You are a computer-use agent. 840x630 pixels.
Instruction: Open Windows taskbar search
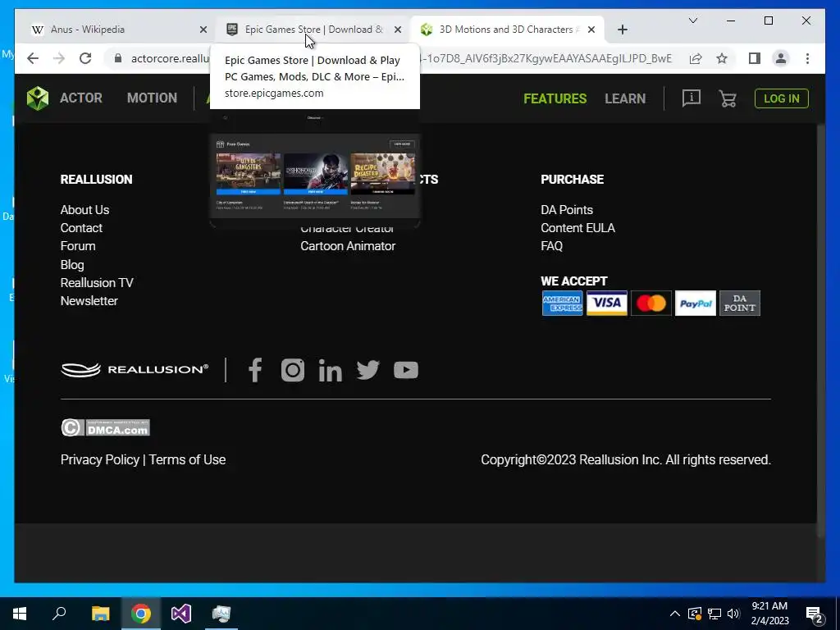tap(59, 614)
